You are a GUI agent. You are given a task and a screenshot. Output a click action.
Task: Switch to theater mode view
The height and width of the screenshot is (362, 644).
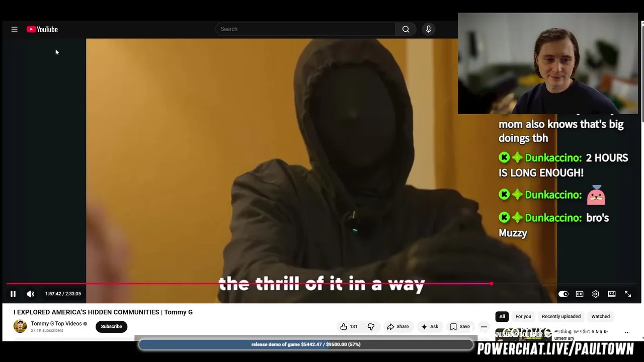(612, 294)
